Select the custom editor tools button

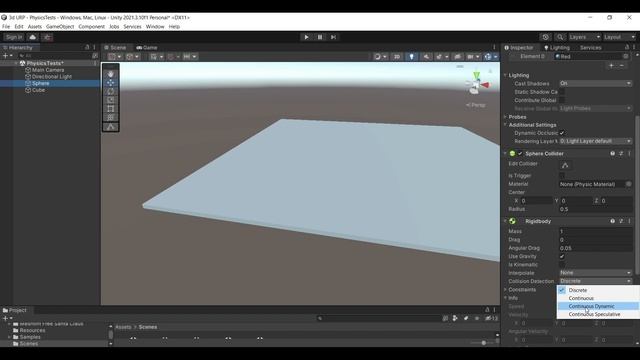[111, 127]
